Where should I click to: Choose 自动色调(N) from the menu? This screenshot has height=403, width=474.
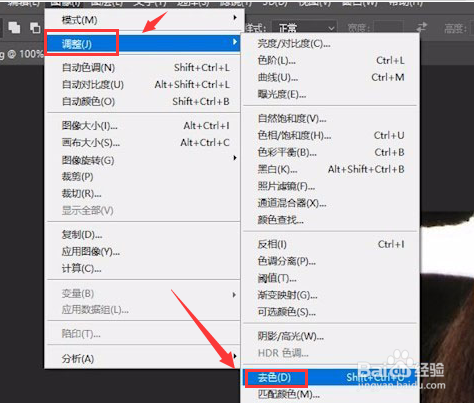143,68
